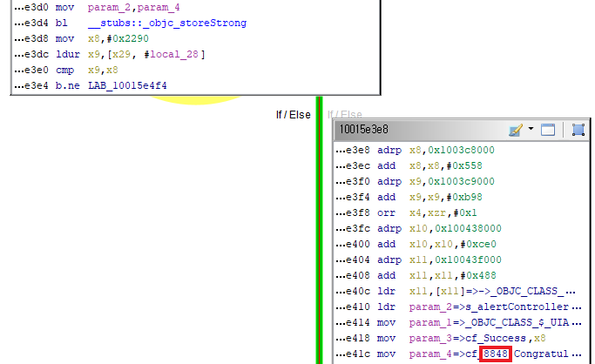The height and width of the screenshot is (364, 595).
Task: Select the e404 adrp x11,0x10043f000 line
Action: (418, 260)
